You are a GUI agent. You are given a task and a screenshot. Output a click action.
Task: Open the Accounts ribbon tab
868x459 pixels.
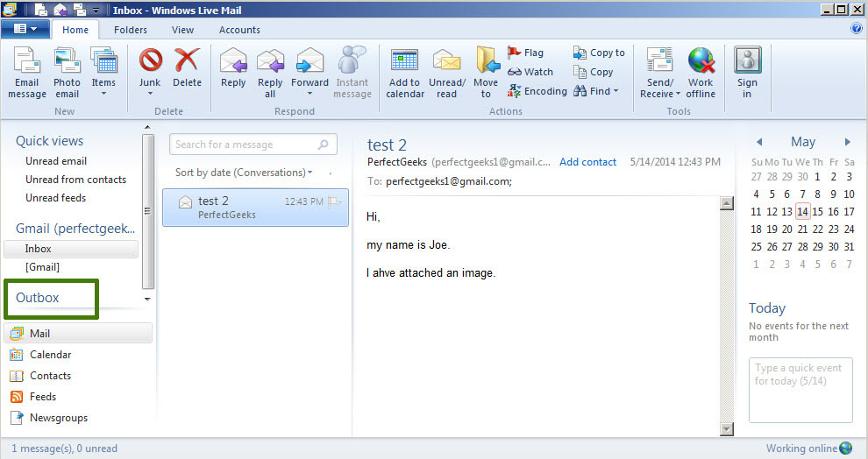click(x=239, y=30)
